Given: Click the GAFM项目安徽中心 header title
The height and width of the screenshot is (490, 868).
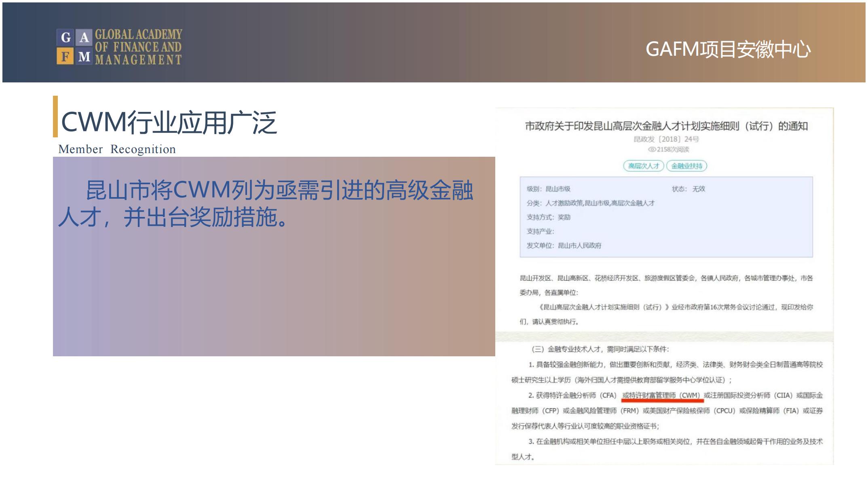Looking at the screenshot, I should (x=728, y=50).
